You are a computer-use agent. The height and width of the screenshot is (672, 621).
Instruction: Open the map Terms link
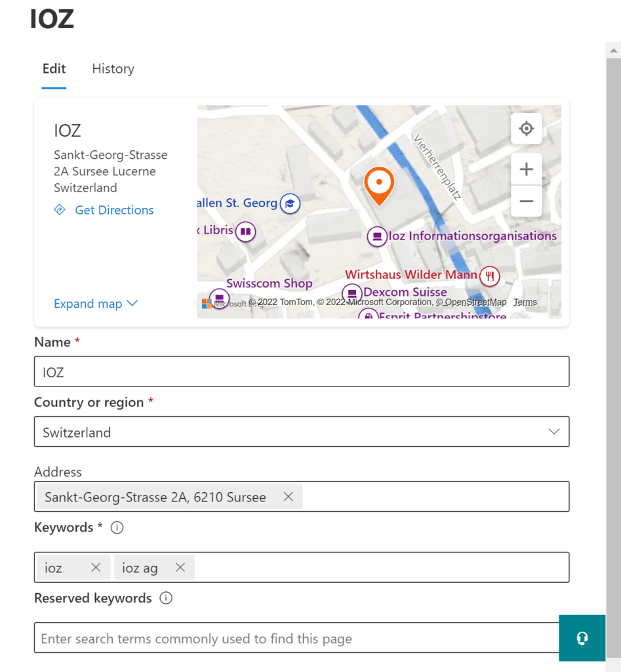[x=525, y=302]
